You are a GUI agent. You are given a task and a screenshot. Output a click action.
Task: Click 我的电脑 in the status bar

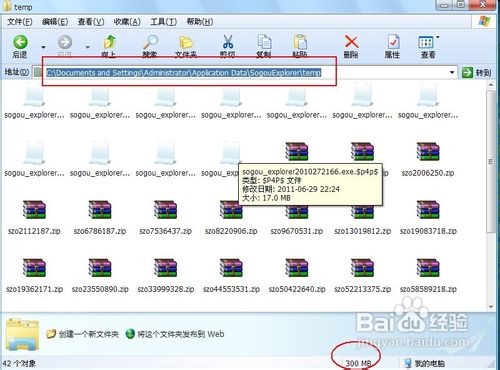[x=425, y=363]
